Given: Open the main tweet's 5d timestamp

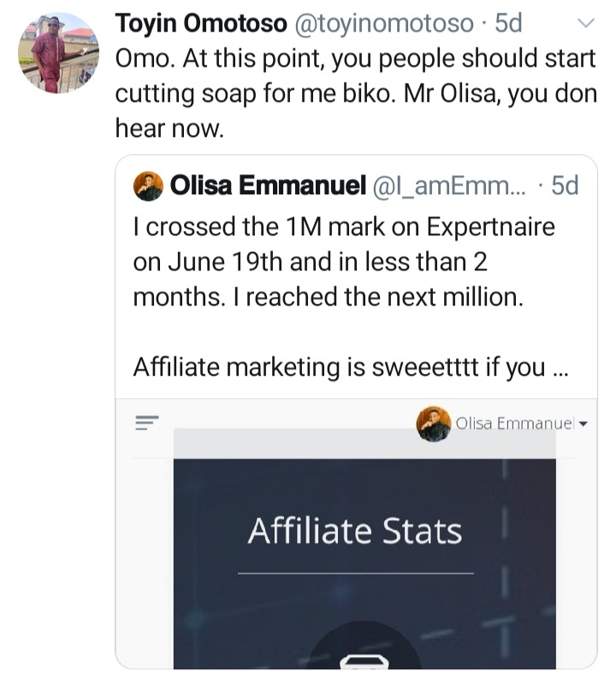Looking at the screenshot, I should (x=508, y=23).
